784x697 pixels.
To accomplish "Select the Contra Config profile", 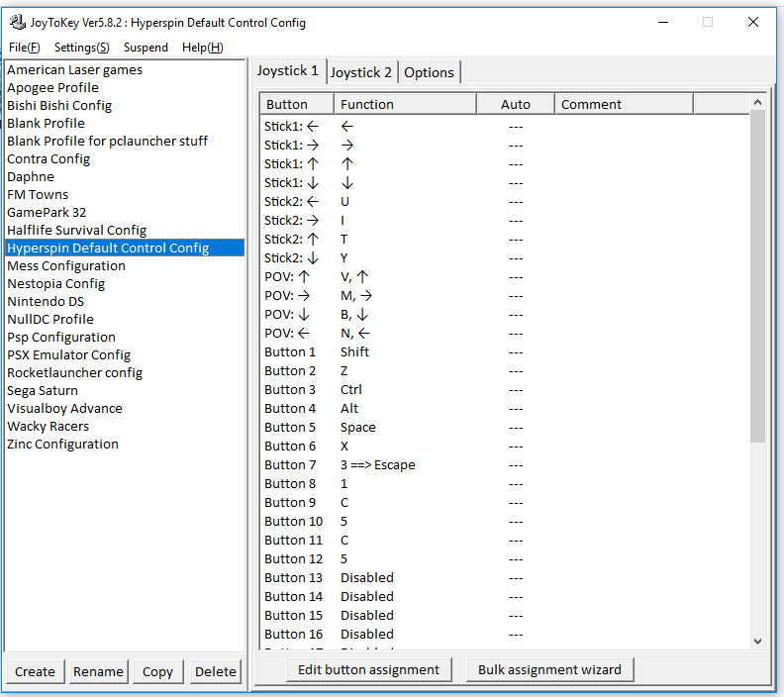I will tap(125, 159).
